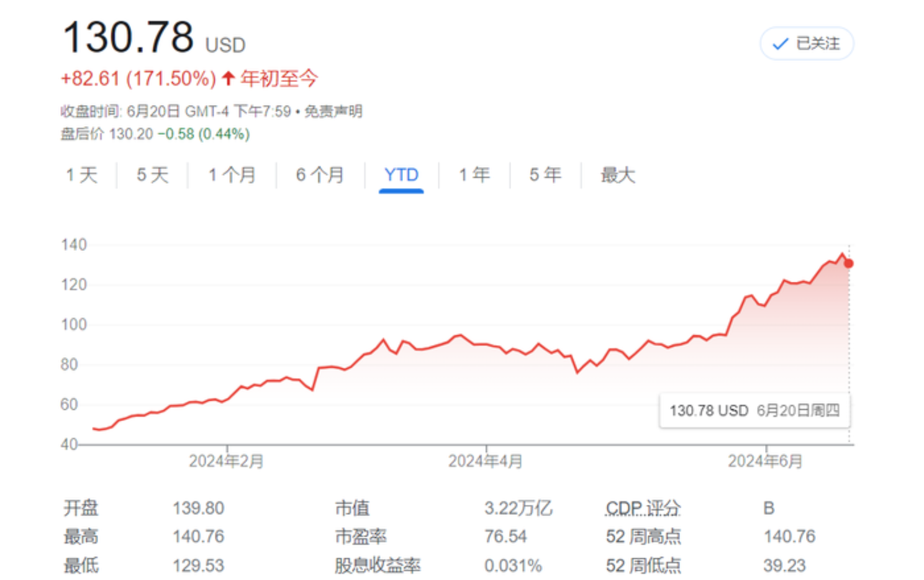
Task: Click the 130.78 USD 6月20日周四 tooltip
Action: click(754, 410)
